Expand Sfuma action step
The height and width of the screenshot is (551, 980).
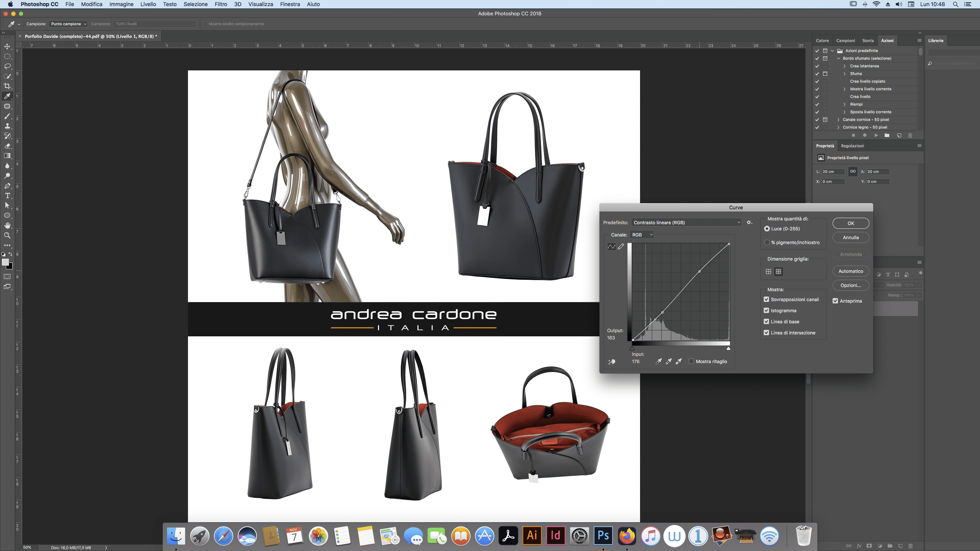coord(844,73)
